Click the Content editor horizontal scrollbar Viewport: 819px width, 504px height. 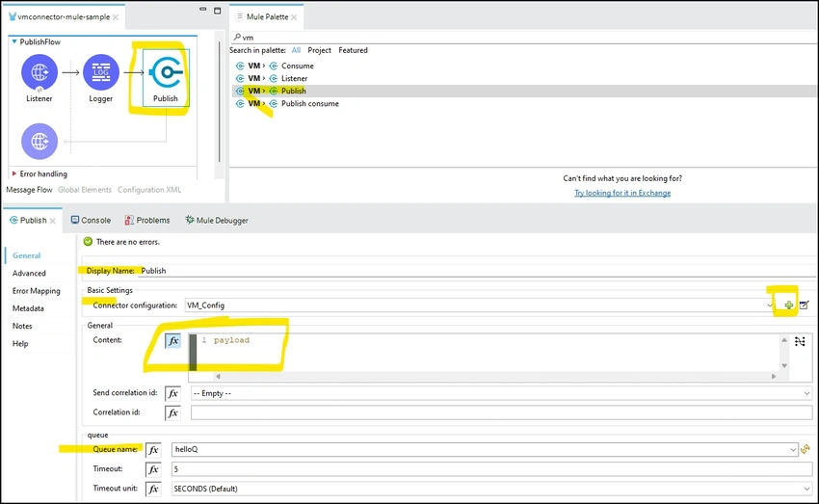(495, 376)
